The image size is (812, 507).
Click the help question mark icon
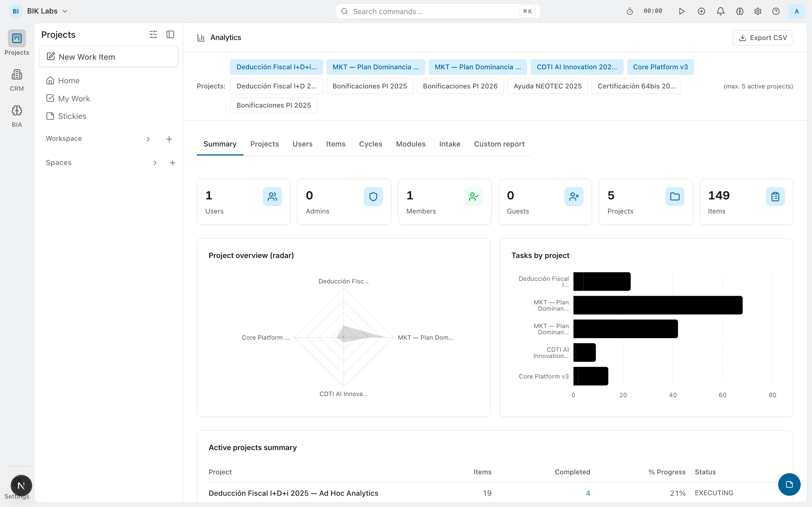point(776,11)
